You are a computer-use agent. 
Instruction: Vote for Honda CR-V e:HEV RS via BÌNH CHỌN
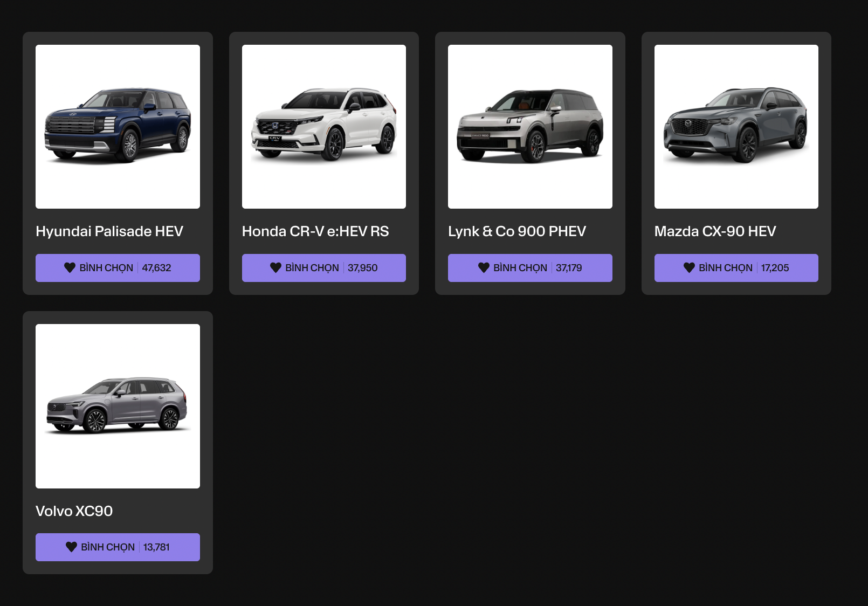[x=324, y=268]
